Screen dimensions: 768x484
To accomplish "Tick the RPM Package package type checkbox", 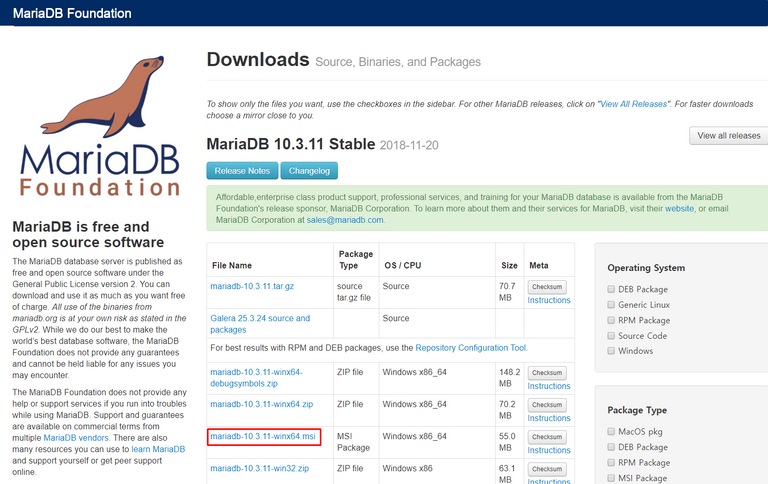I will (611, 462).
